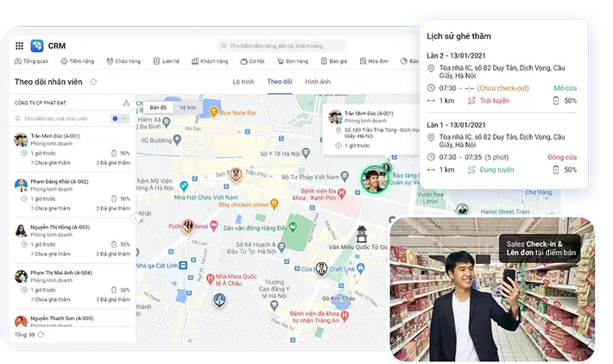Click the Blue Note Bar map pin
613x364 pixels.
click(x=212, y=112)
